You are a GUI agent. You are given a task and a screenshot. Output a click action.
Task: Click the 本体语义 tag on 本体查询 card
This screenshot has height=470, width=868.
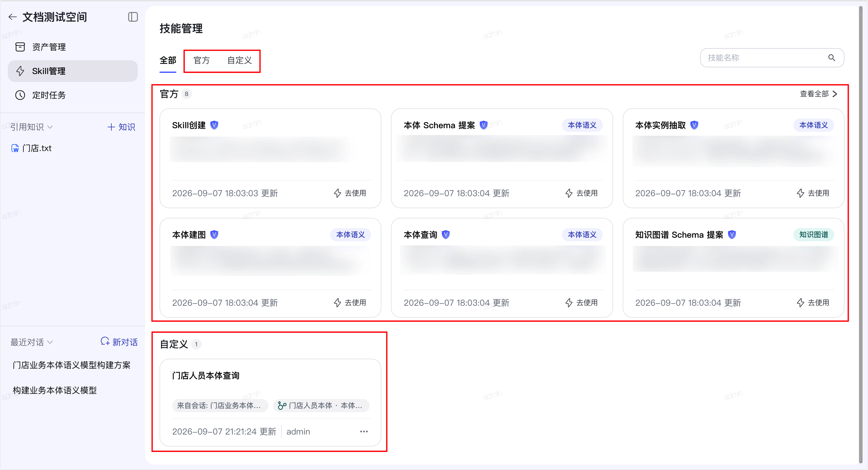click(x=582, y=234)
